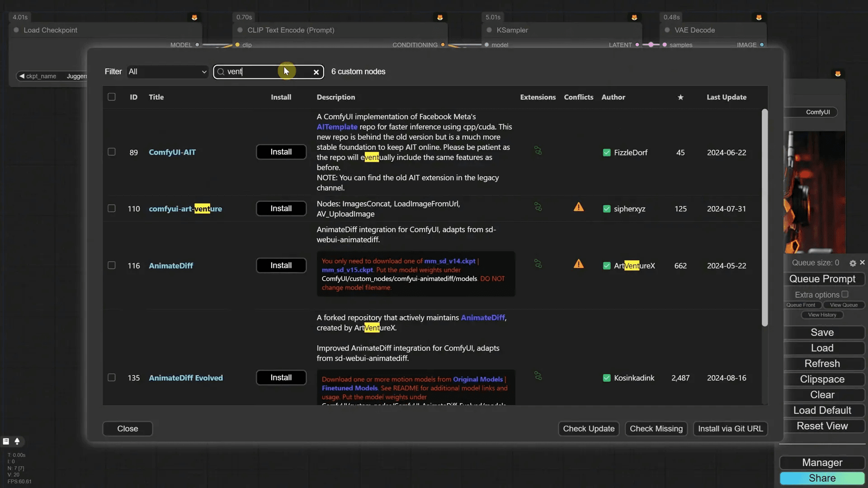The width and height of the screenshot is (868, 488).
Task: Click the settings gear next to Queue size
Action: pos(853,263)
